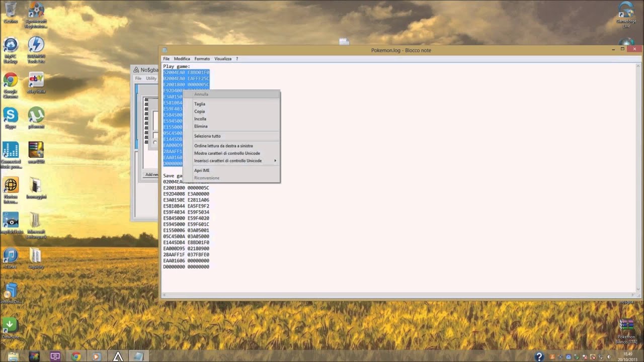This screenshot has height=362, width=644.
Task: Click the help question mark tray icon
Action: tap(539, 356)
